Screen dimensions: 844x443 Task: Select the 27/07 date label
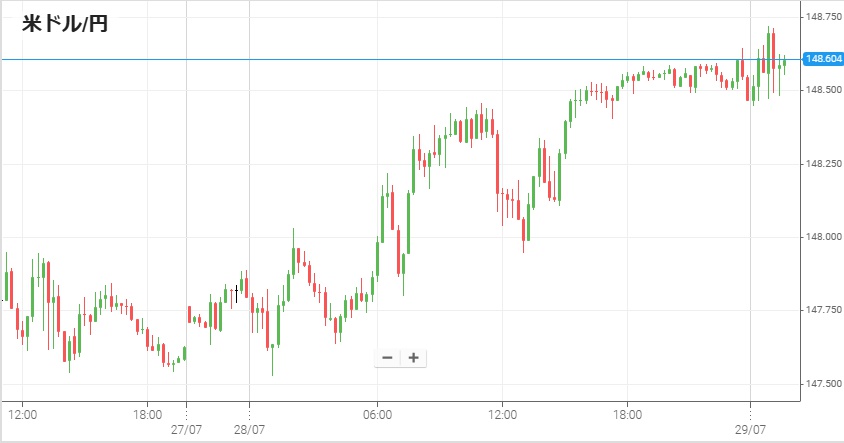(186, 430)
